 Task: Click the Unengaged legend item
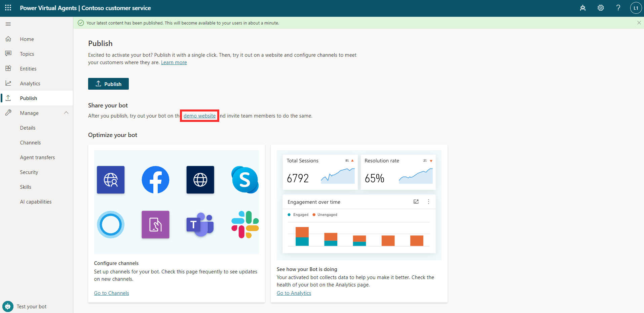click(x=325, y=215)
